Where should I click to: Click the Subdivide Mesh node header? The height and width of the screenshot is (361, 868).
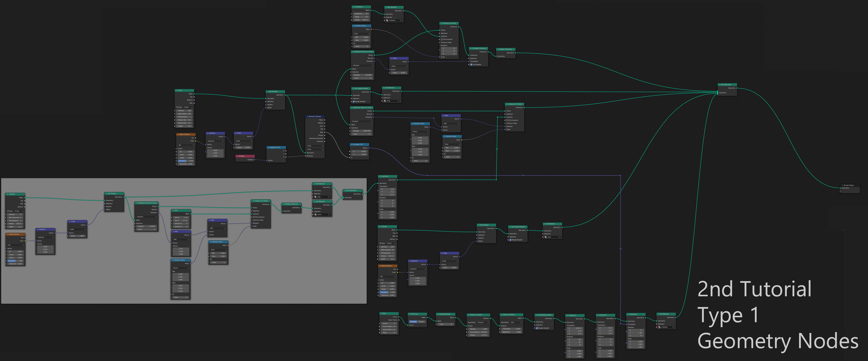pos(445,314)
